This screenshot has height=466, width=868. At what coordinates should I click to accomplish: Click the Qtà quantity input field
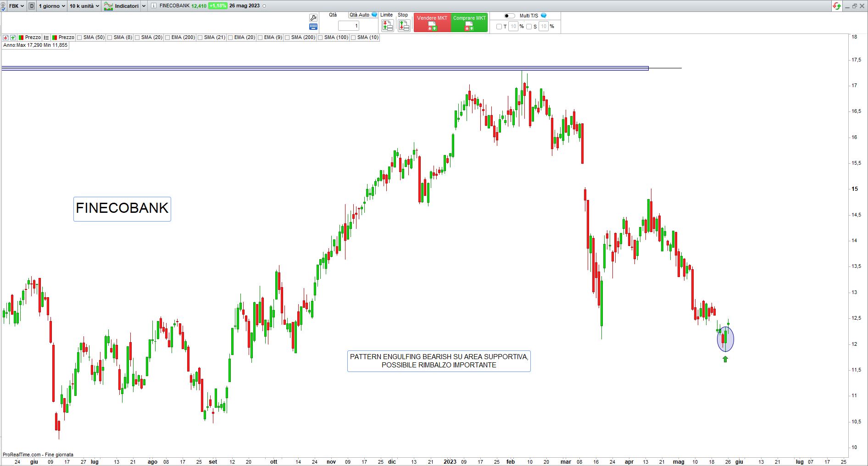349,26
